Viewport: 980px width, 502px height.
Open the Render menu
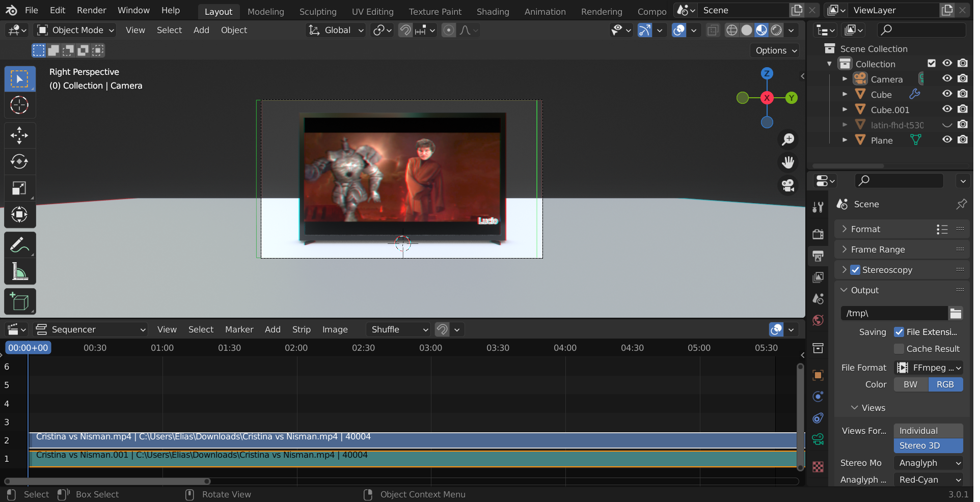pos(91,10)
